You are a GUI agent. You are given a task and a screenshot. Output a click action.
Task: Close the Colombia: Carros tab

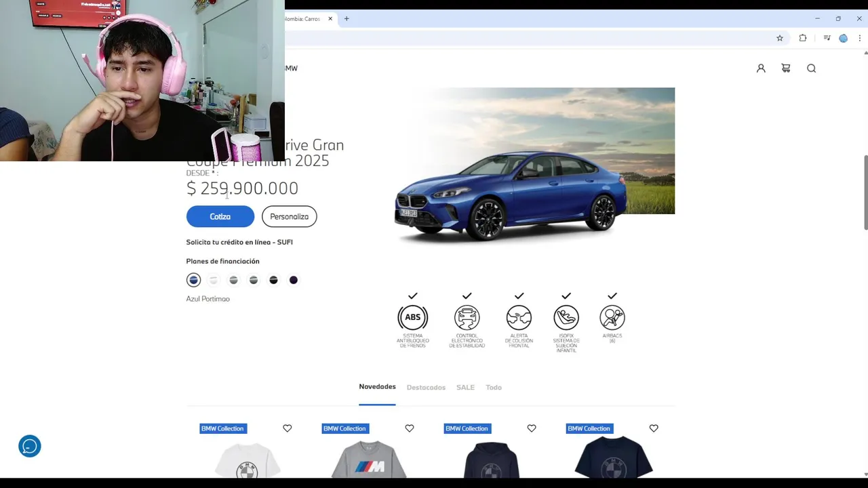330,18
